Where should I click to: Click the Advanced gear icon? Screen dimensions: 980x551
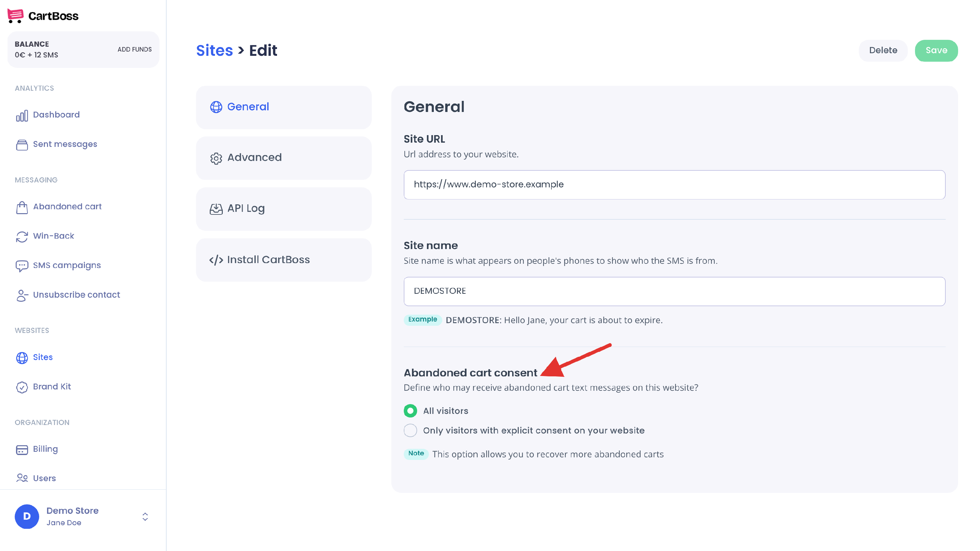(216, 158)
